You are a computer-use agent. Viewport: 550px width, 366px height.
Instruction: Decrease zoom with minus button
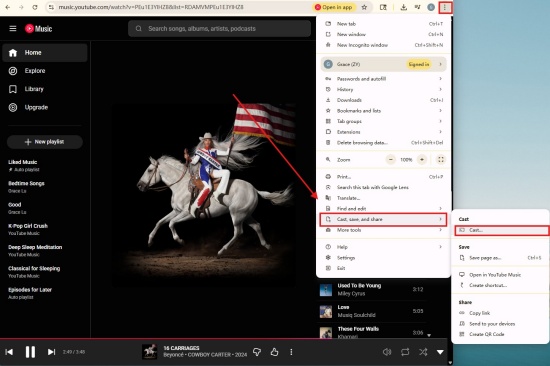pyautogui.click(x=390, y=160)
